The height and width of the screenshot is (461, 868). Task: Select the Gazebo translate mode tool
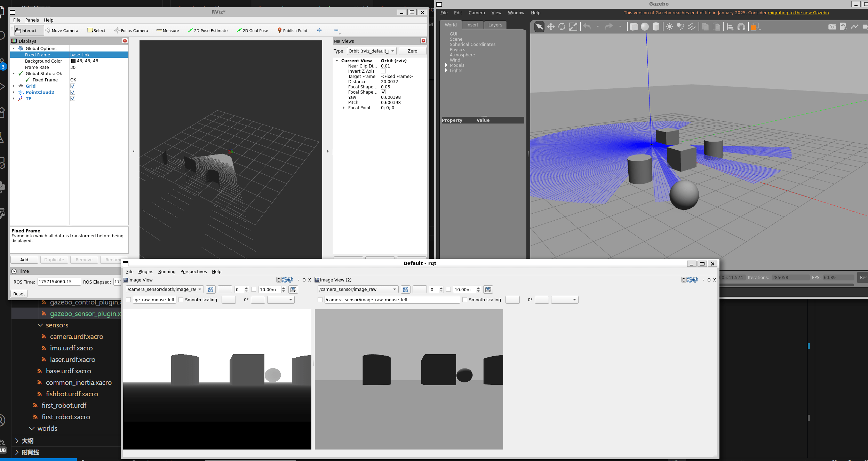(550, 27)
